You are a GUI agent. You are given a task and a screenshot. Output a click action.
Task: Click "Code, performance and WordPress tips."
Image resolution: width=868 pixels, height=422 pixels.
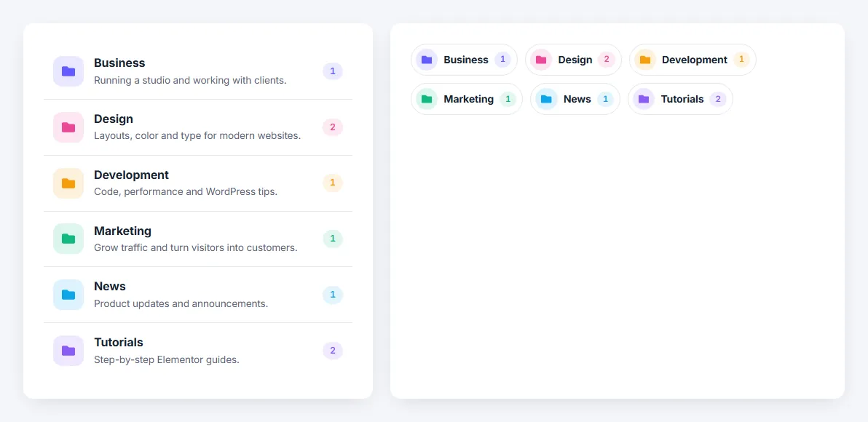tap(186, 192)
